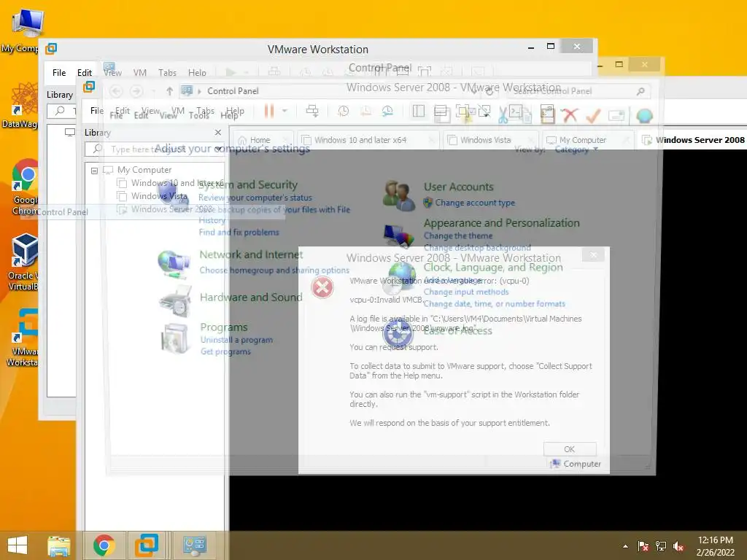Click the User Accounts people icon

click(399, 195)
